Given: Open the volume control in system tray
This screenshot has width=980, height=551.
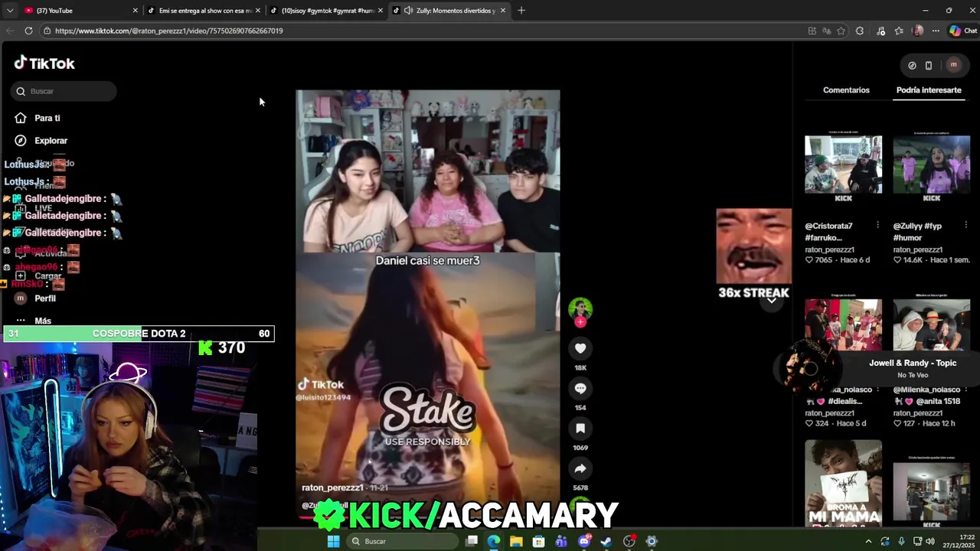Looking at the screenshot, I should point(930,541).
